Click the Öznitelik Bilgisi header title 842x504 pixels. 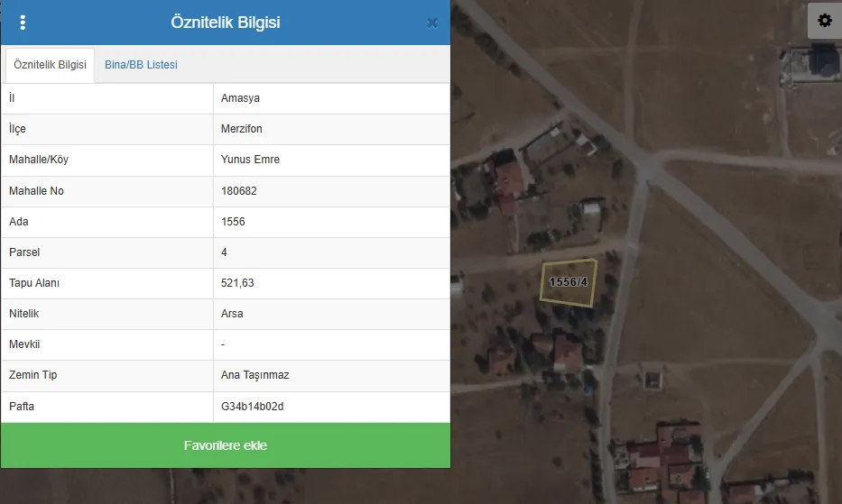tap(226, 23)
